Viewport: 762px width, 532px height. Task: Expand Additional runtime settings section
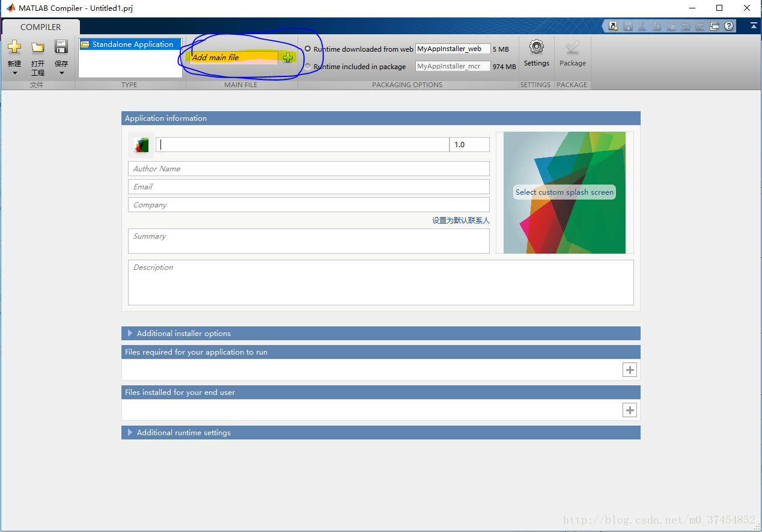[381, 432]
